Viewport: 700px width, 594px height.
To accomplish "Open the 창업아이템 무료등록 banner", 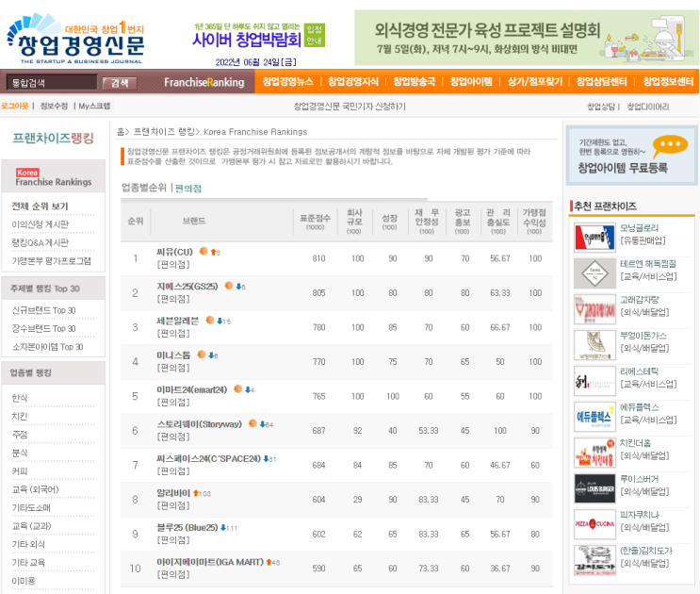I will tap(632, 156).
